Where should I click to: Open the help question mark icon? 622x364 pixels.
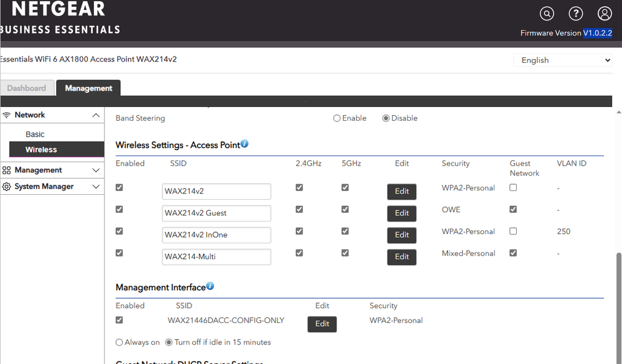point(576,14)
